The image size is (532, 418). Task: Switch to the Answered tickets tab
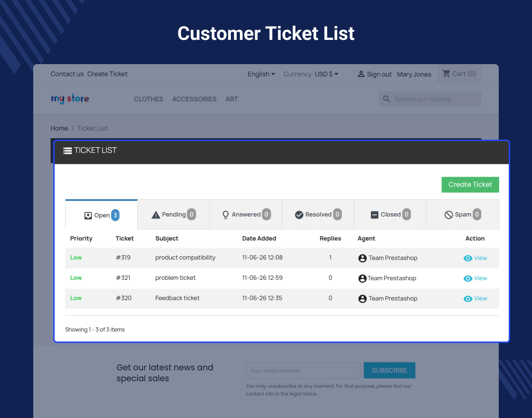click(246, 214)
